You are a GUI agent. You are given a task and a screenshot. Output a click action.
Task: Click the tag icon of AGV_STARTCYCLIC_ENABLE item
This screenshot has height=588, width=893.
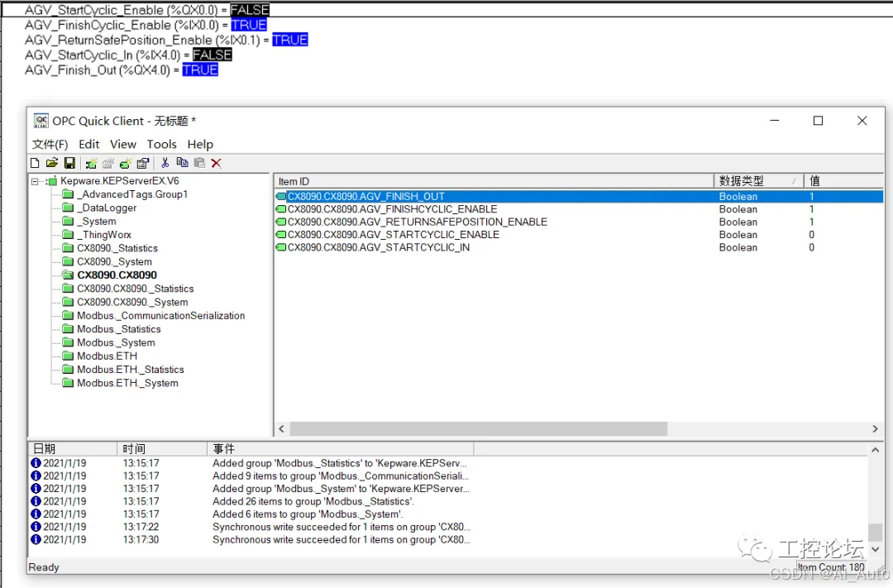(281, 235)
